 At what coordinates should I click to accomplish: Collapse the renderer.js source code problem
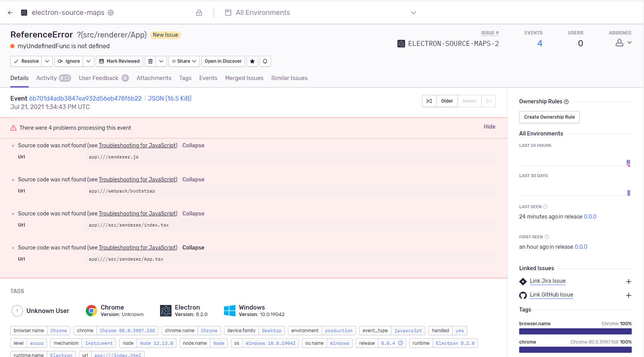point(193,145)
